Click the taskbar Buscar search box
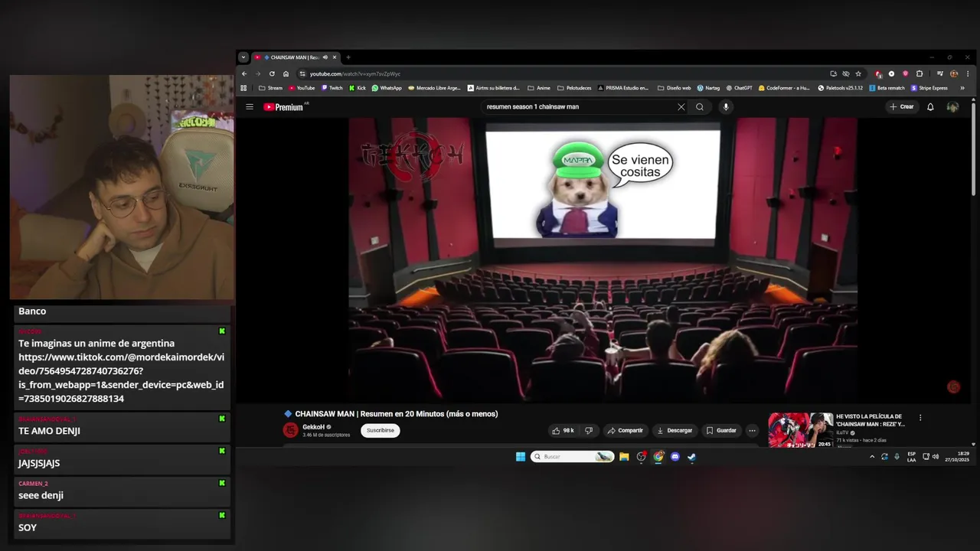The image size is (980, 551). pyautogui.click(x=572, y=457)
